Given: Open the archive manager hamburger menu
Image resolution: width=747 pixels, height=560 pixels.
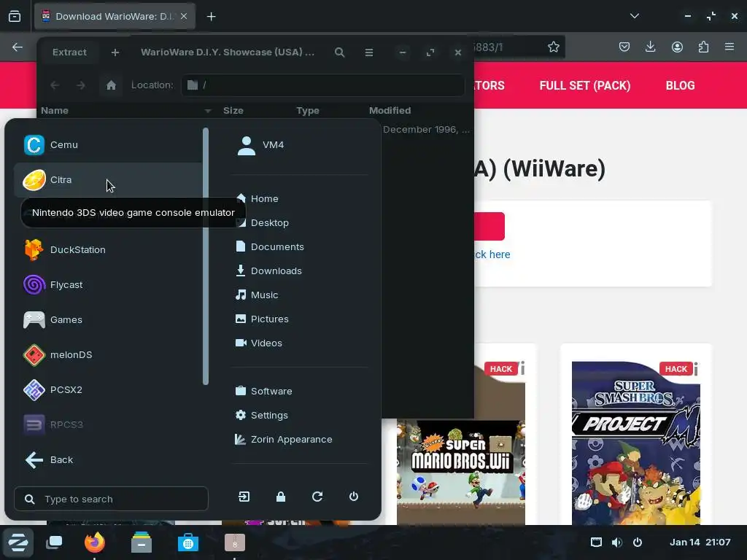Looking at the screenshot, I should (x=368, y=52).
